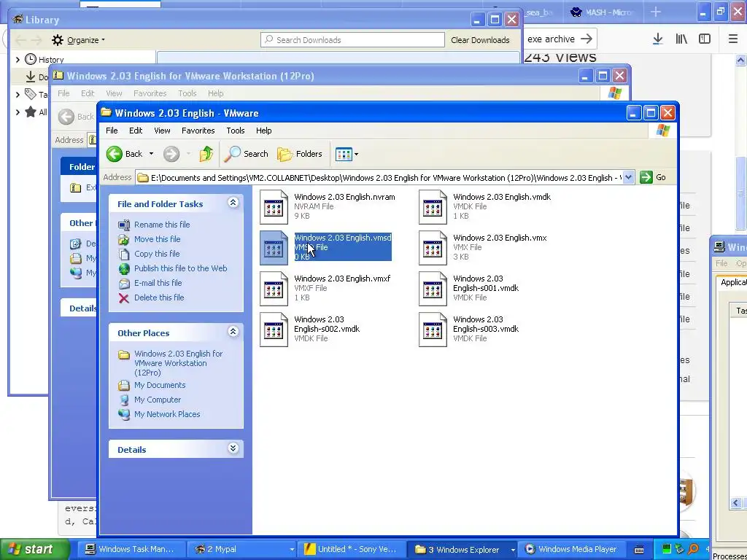Select the English-s001.vmdk file icon
This screenshot has height=560, width=747.
click(433, 289)
